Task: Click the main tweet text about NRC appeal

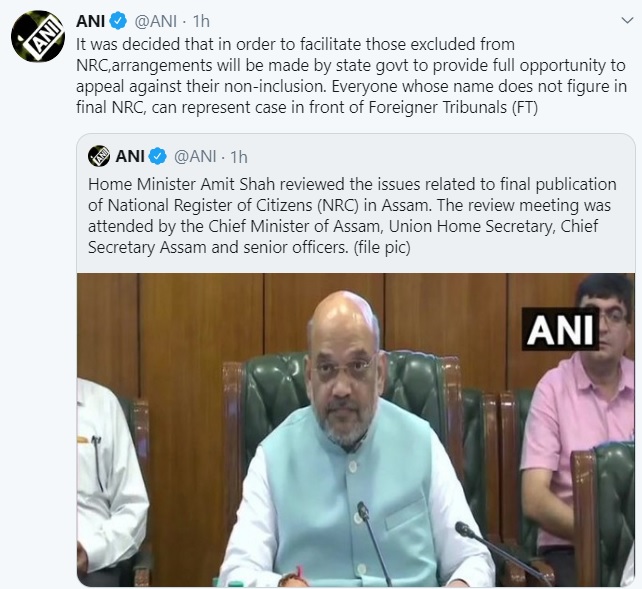Action: pyautogui.click(x=351, y=76)
